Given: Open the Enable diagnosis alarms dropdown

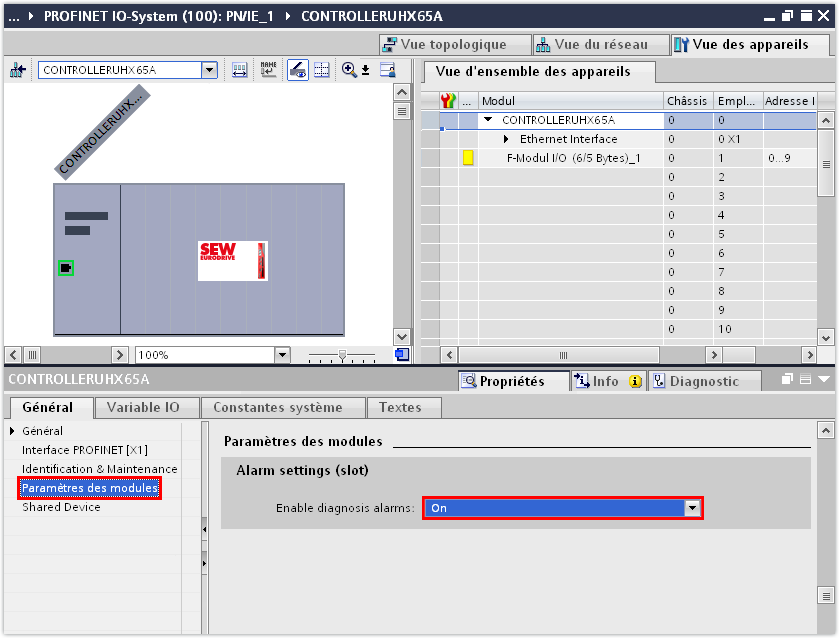Looking at the screenshot, I should [691, 508].
